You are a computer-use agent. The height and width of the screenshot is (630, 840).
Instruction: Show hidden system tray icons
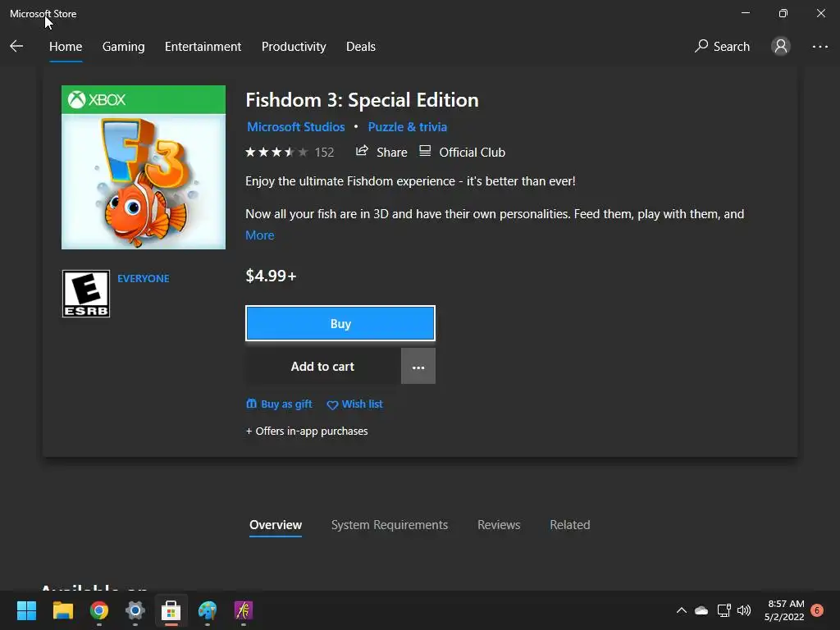(x=682, y=610)
